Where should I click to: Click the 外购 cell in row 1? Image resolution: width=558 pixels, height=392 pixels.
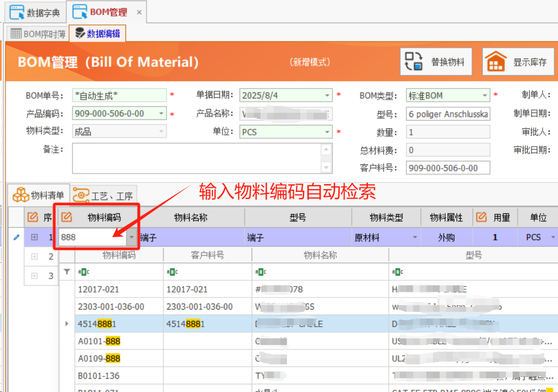(446, 237)
